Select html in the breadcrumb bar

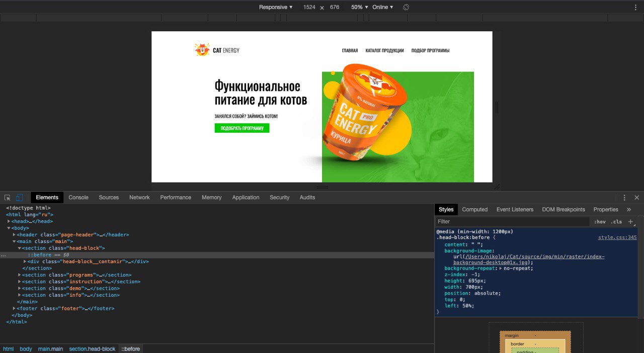(9, 349)
